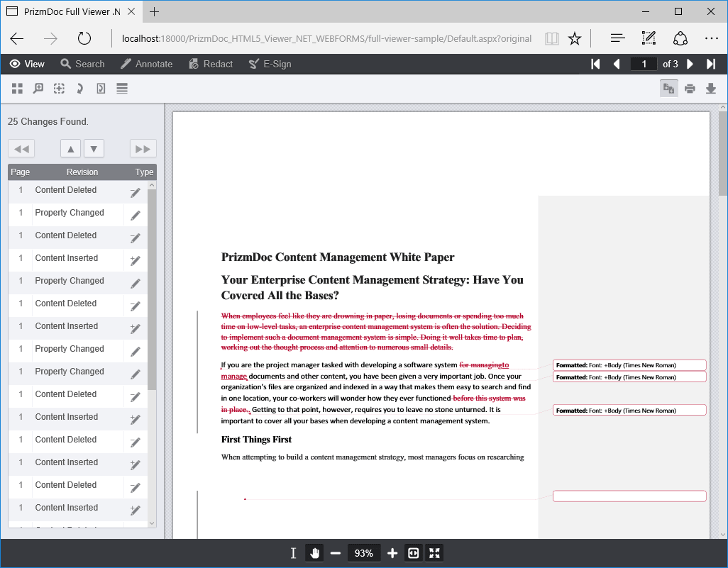This screenshot has width=728, height=568.
Task: Jump to the last change in list
Action: [x=143, y=149]
